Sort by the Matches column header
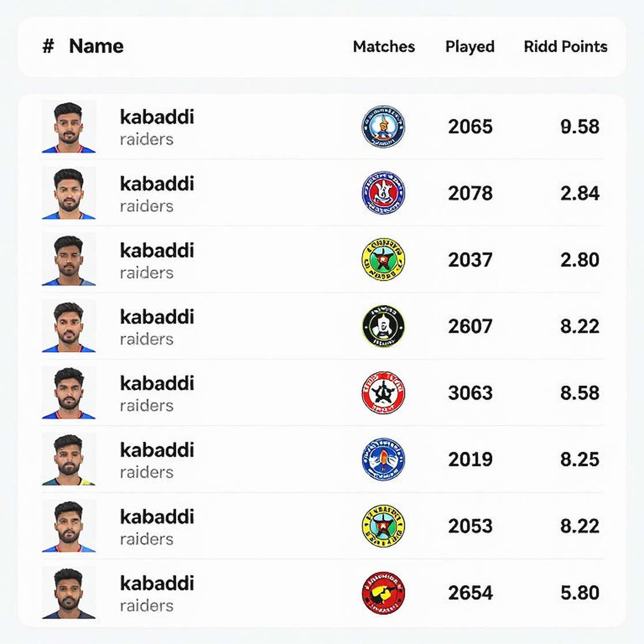Image resolution: width=644 pixels, height=644 pixels. click(x=384, y=46)
